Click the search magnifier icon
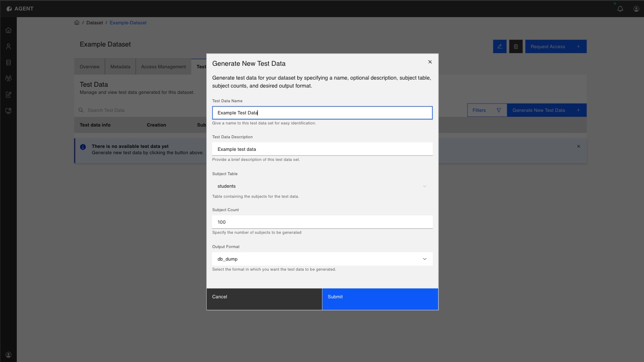 [x=81, y=110]
